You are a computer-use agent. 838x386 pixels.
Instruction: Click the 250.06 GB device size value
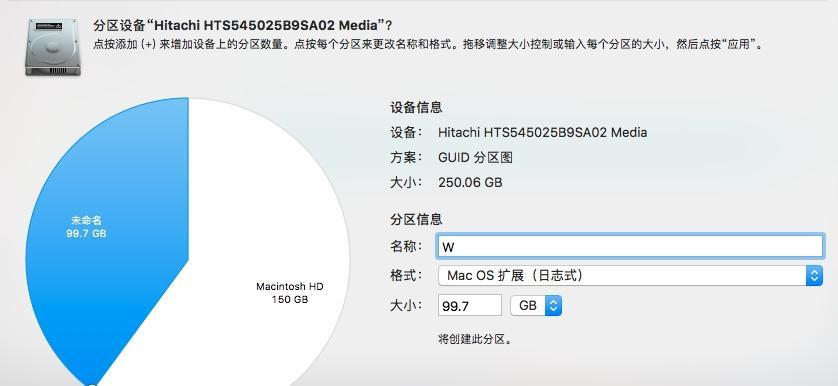coord(470,182)
